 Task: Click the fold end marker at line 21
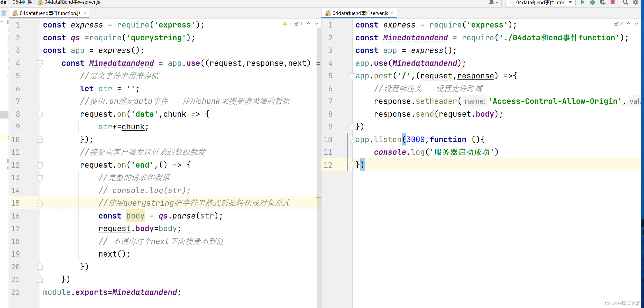click(40, 279)
